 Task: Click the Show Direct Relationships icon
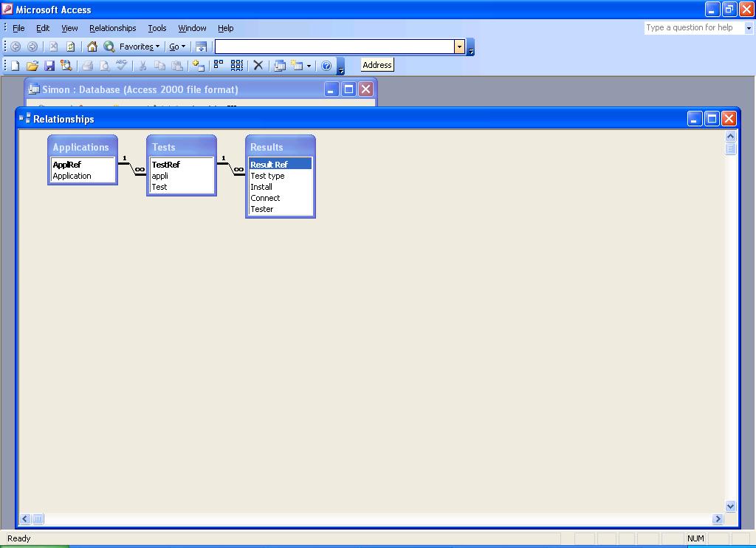pyautogui.click(x=219, y=66)
